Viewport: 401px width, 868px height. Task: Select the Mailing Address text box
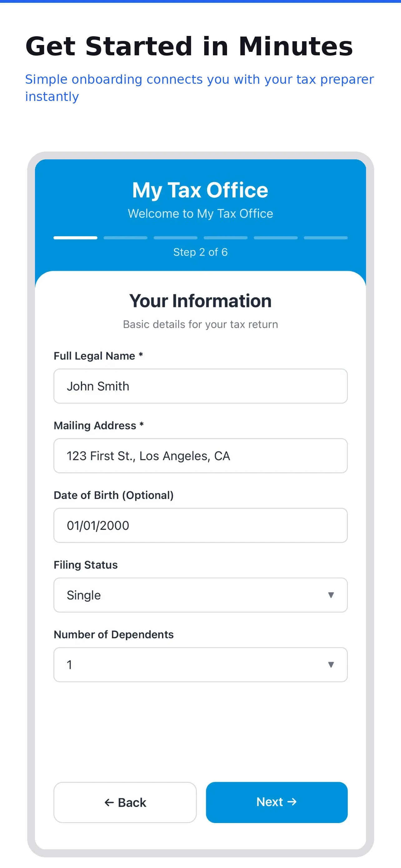pos(200,456)
